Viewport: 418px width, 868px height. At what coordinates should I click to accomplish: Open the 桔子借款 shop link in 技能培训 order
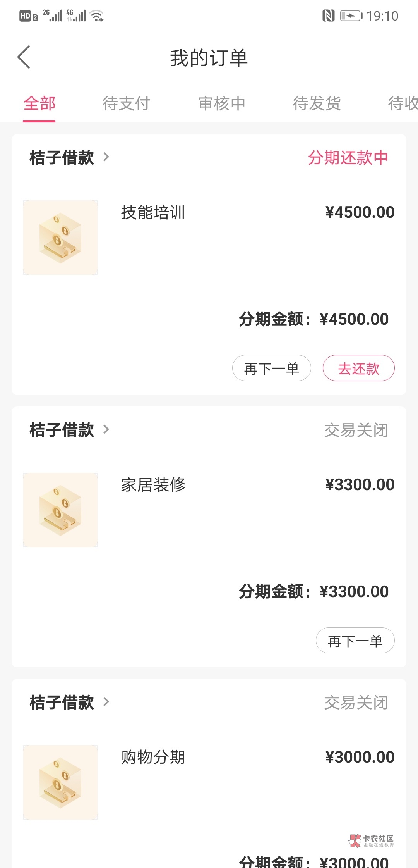62,158
